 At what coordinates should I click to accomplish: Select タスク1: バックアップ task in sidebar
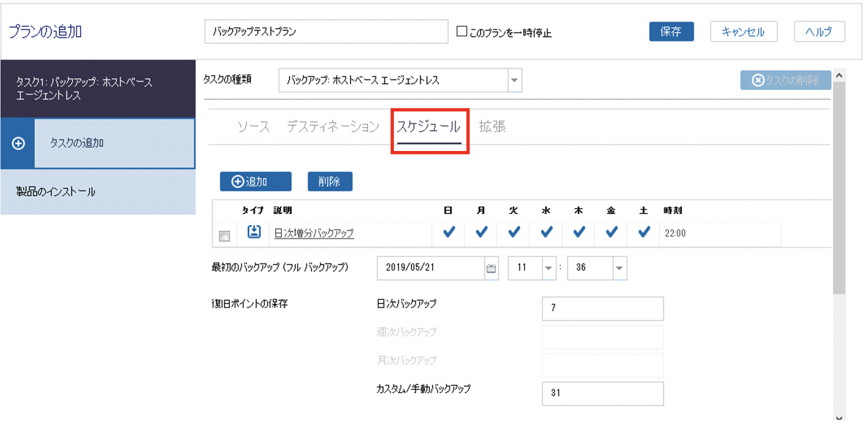click(98, 89)
